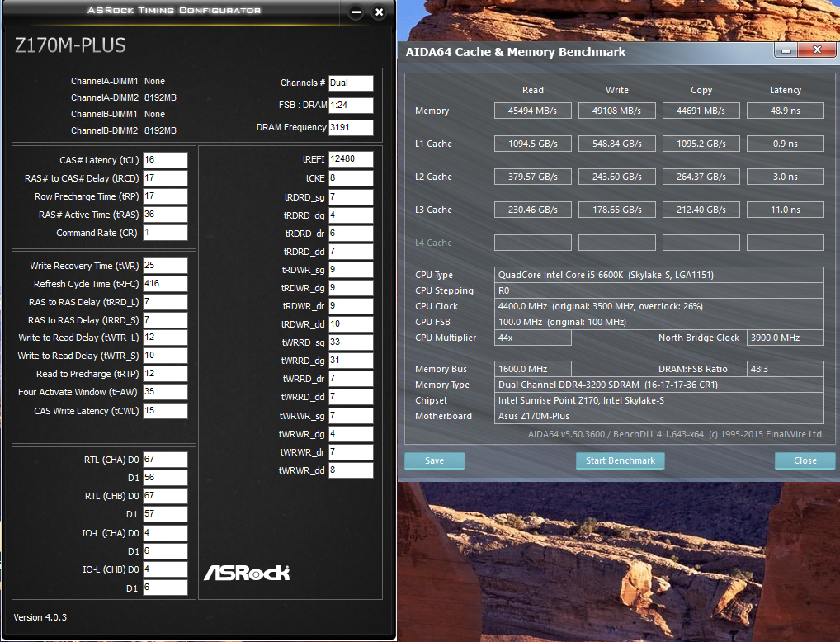Select IO-L (CHB) D0 field
This screenshot has height=642, width=840.
165,569
